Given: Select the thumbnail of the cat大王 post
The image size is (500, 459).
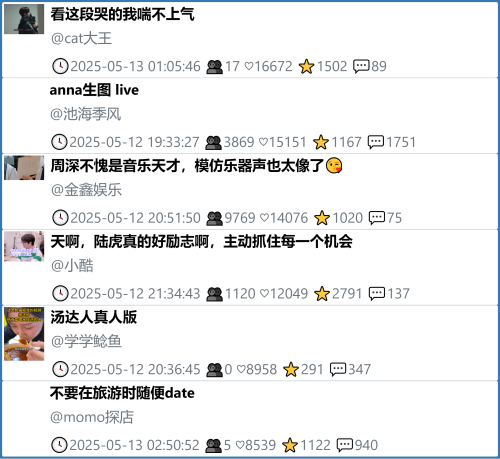Looking at the screenshot, I should [24, 19].
